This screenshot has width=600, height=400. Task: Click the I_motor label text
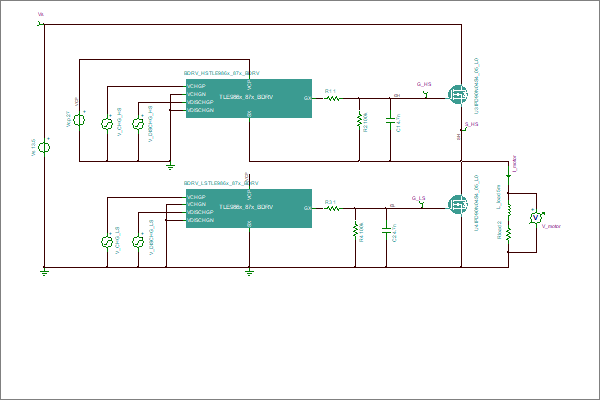click(514, 163)
